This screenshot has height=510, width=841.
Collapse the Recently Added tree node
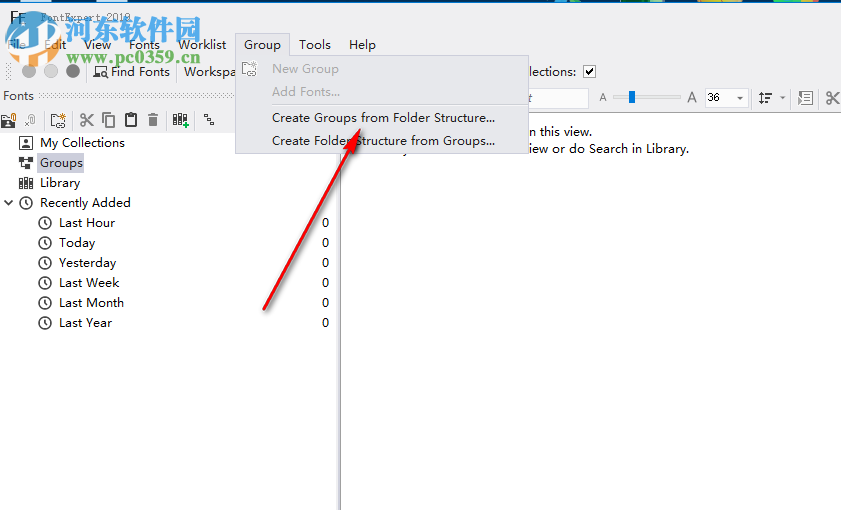[x=9, y=203]
